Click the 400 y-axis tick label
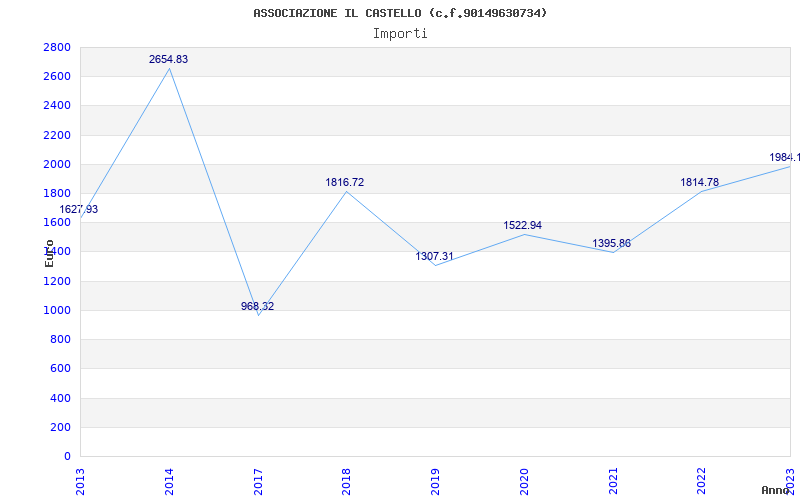The image size is (800, 500). (x=61, y=398)
